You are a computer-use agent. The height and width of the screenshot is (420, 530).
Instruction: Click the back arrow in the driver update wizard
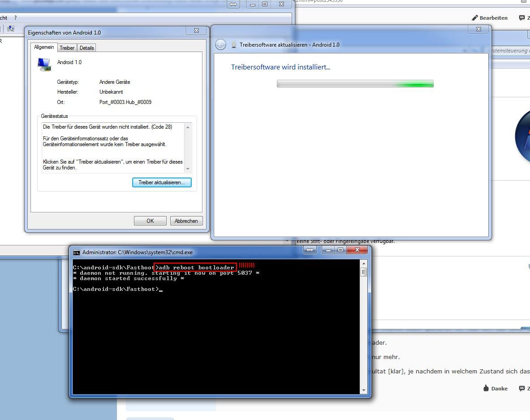[x=221, y=45]
